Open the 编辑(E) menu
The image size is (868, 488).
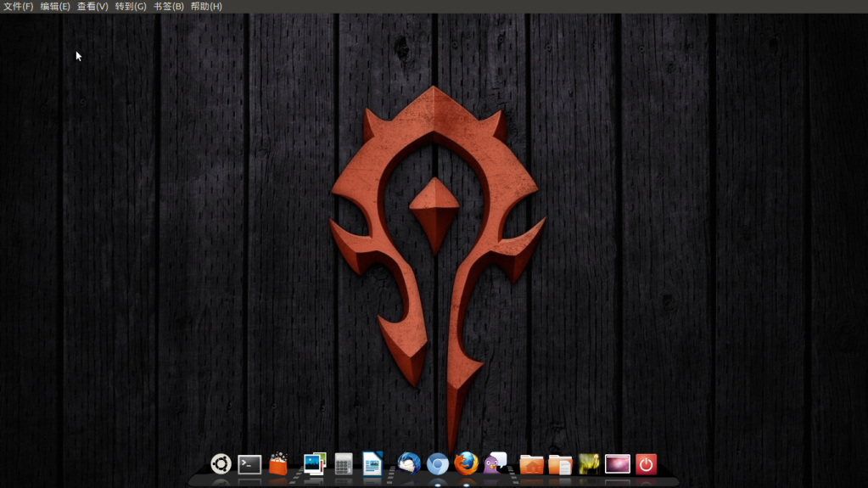point(55,6)
